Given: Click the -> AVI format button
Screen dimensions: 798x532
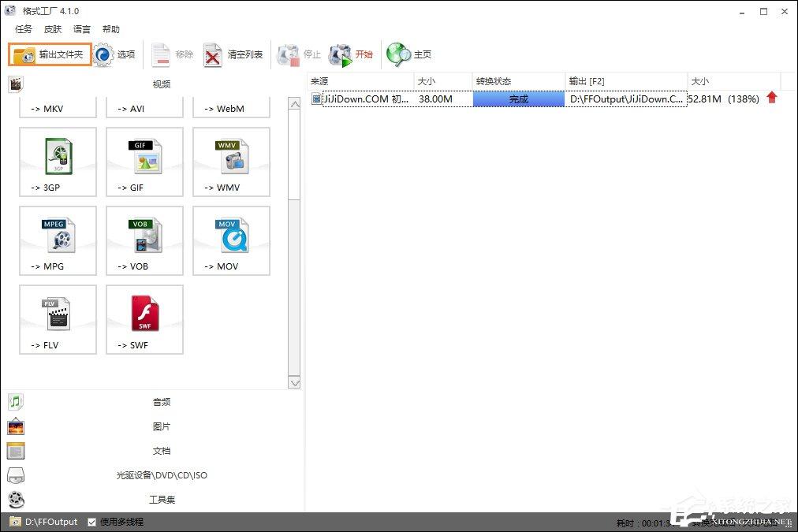Looking at the screenshot, I should click(144, 108).
